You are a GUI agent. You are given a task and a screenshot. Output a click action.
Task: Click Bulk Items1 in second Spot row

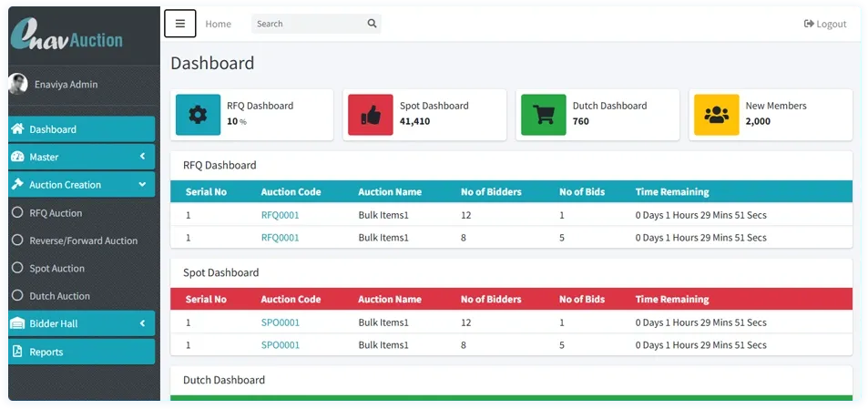tap(383, 345)
